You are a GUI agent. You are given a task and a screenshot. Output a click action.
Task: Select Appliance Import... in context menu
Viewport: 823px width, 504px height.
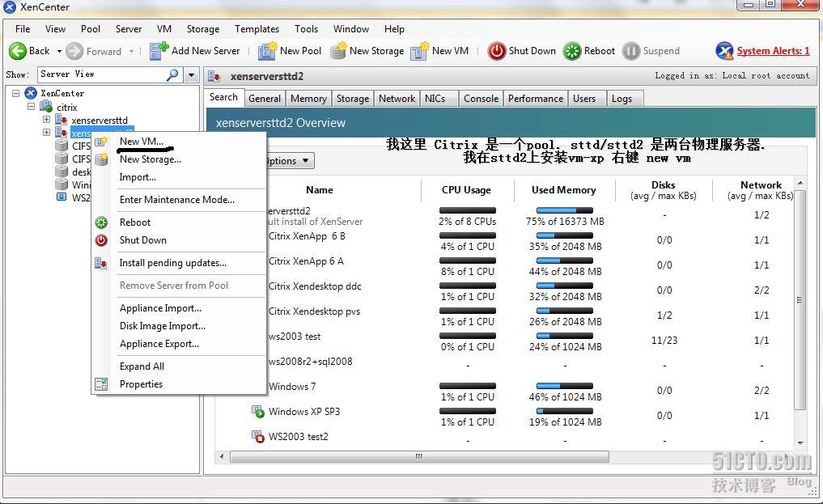(160, 308)
